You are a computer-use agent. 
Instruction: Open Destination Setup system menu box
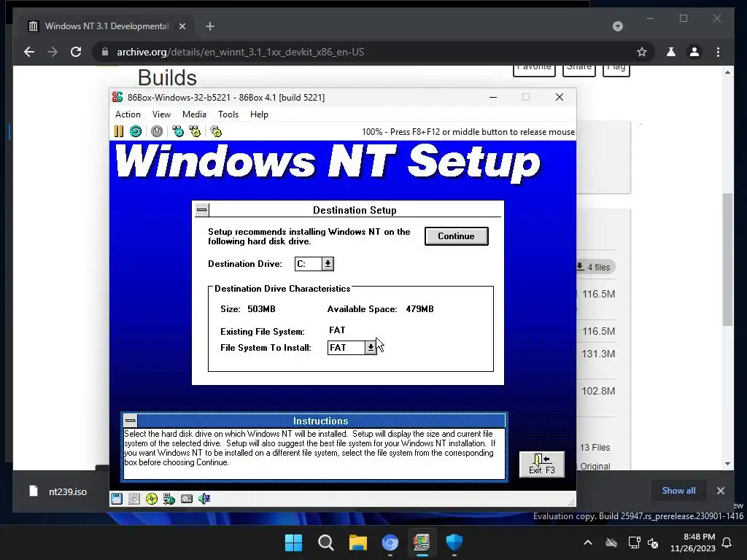pyautogui.click(x=202, y=209)
